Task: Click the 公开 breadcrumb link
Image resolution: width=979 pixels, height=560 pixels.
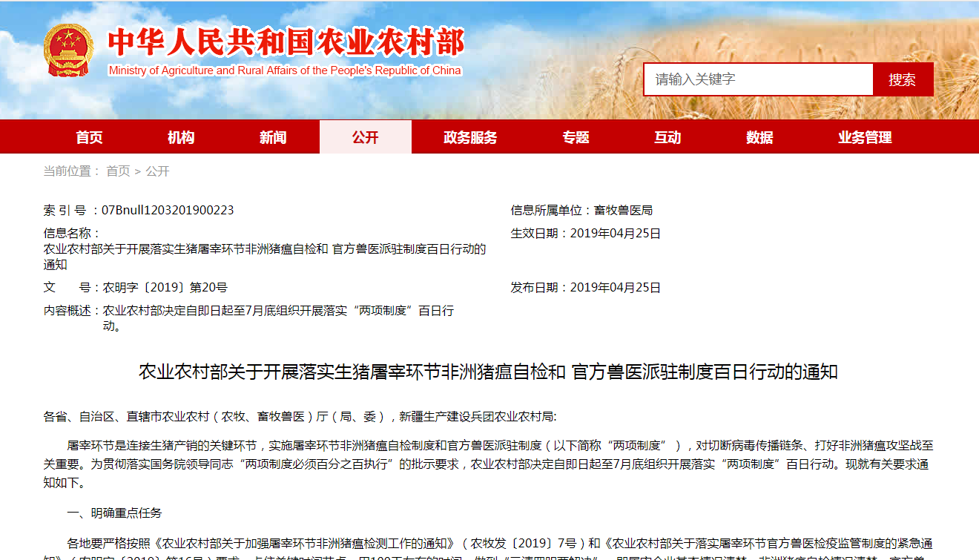Action: pyautogui.click(x=157, y=171)
